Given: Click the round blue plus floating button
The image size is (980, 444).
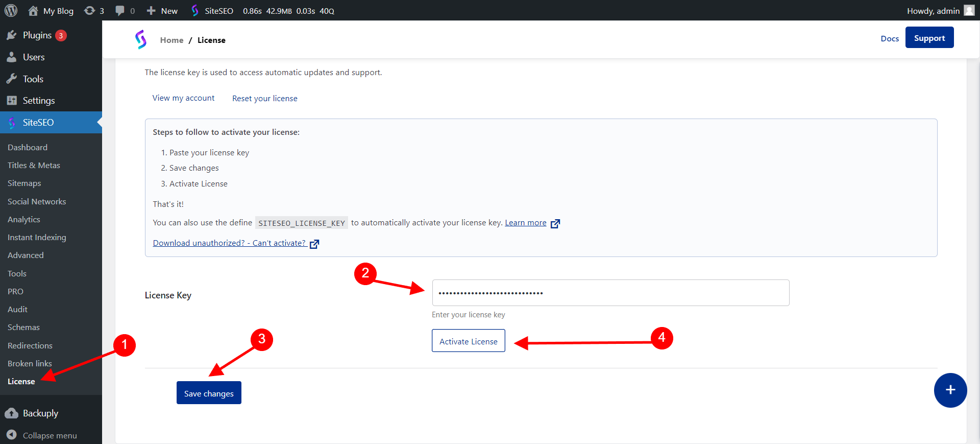Looking at the screenshot, I should point(950,390).
